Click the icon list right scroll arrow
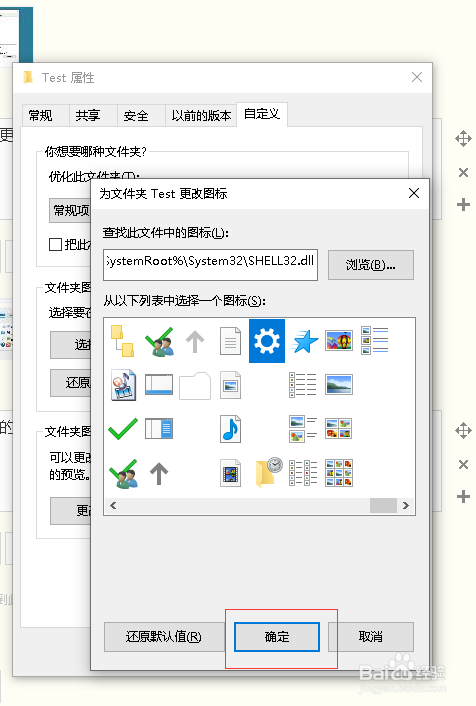The width and height of the screenshot is (476, 706). 406,506
